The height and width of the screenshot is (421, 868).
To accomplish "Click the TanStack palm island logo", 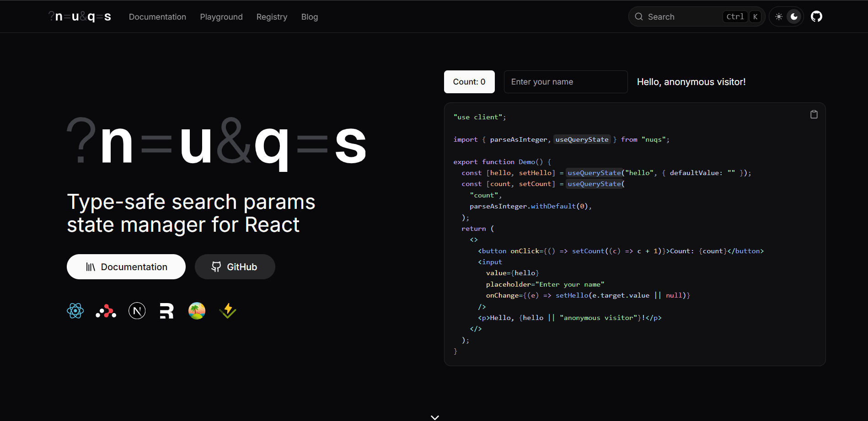I will [197, 311].
